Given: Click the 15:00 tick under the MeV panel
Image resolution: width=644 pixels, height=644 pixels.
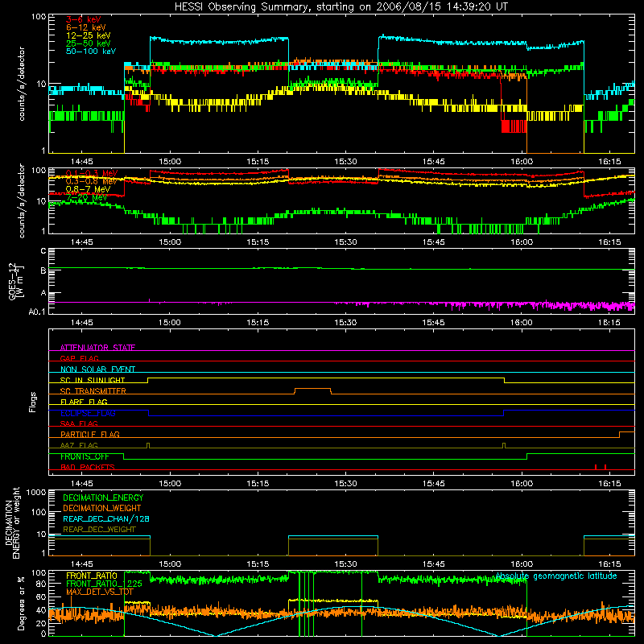Looking at the screenshot, I should click(x=170, y=242).
